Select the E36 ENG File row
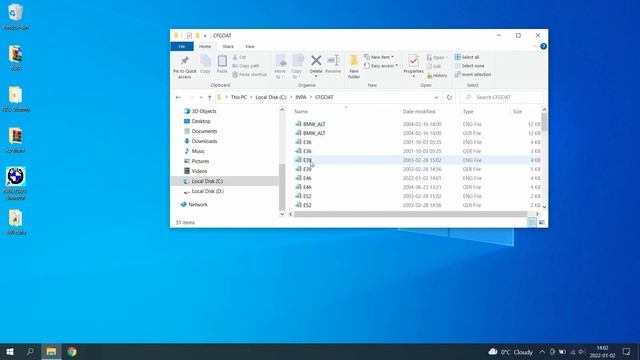 (x=417, y=142)
